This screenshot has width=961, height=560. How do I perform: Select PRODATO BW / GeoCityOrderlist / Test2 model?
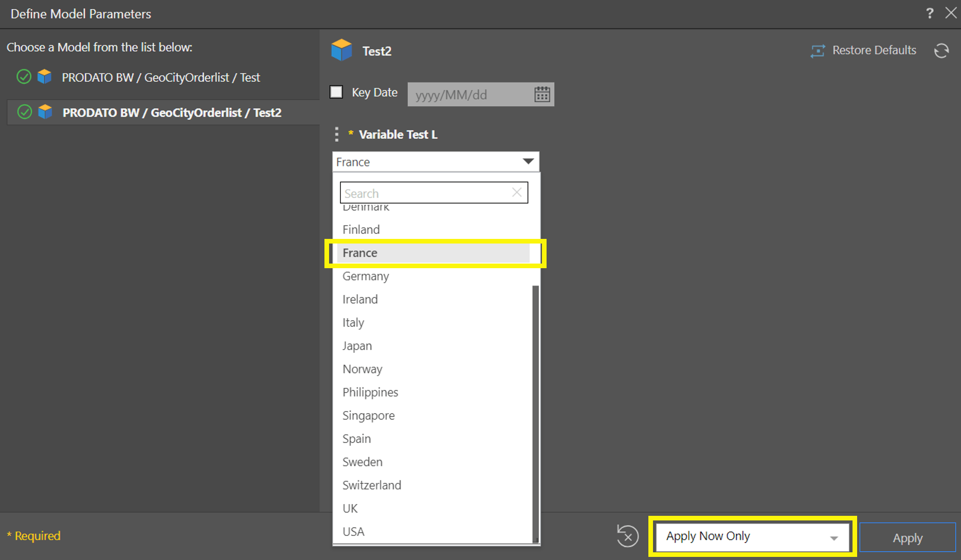pyautogui.click(x=171, y=113)
